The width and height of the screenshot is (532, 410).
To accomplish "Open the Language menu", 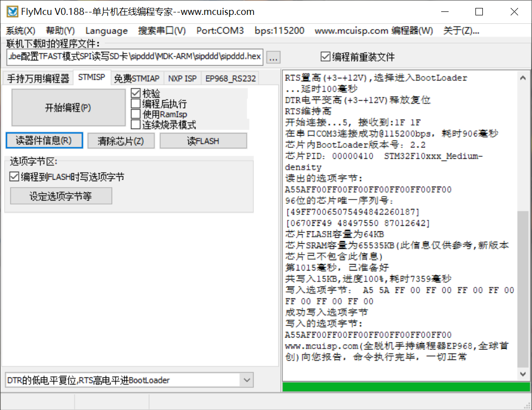I will 106,30.
